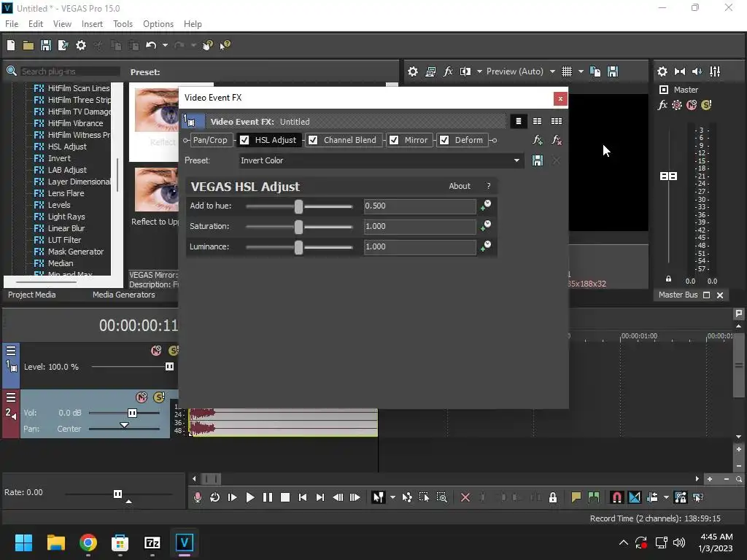Open Mixing Console from the Master toolbar
Screen dimensions: 747x560
715,71
